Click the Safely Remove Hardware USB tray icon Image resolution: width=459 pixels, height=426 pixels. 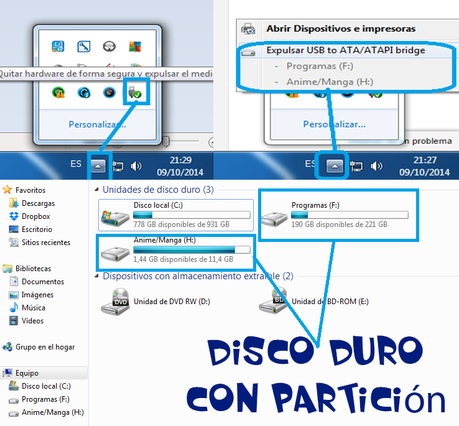[135, 93]
